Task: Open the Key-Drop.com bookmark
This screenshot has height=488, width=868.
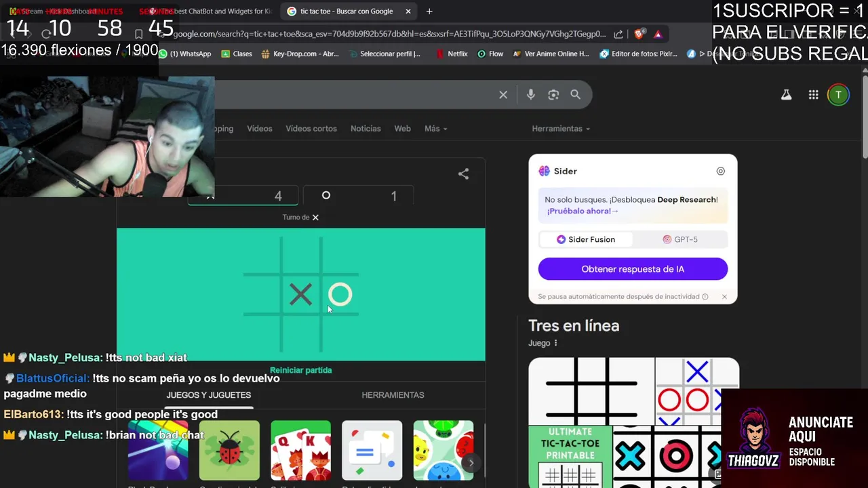Action: 300,54
